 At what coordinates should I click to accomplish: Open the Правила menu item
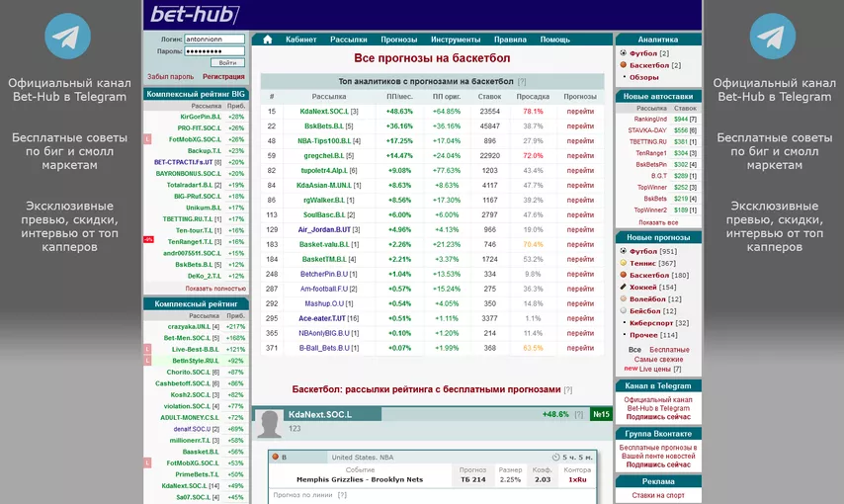click(510, 40)
